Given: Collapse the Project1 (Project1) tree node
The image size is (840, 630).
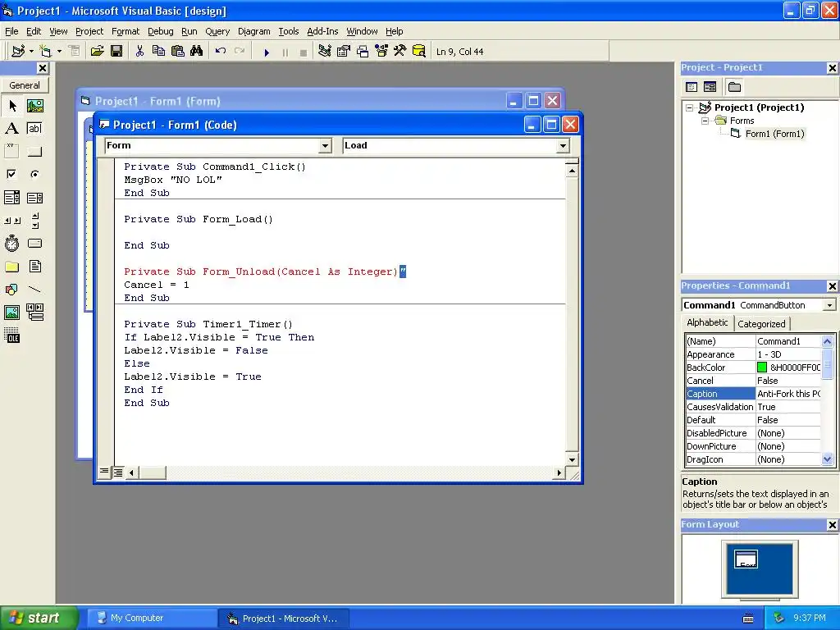Looking at the screenshot, I should point(689,107).
